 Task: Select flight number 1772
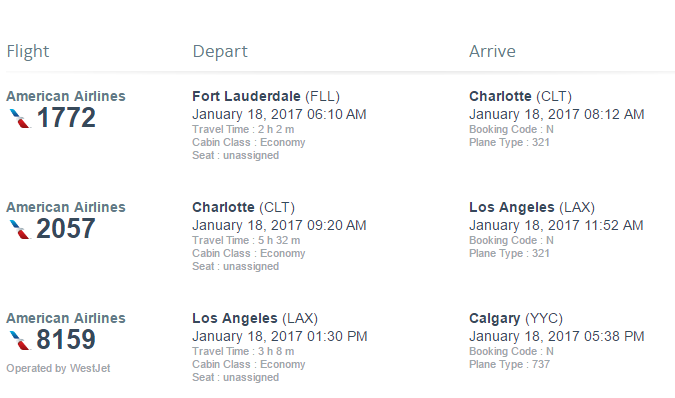click(x=66, y=117)
